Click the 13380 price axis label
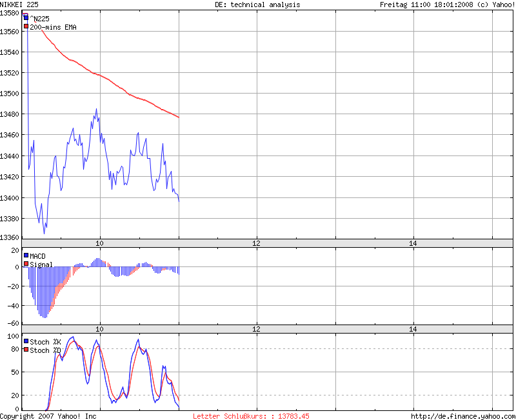The height and width of the screenshot is (420, 516). [x=10, y=219]
